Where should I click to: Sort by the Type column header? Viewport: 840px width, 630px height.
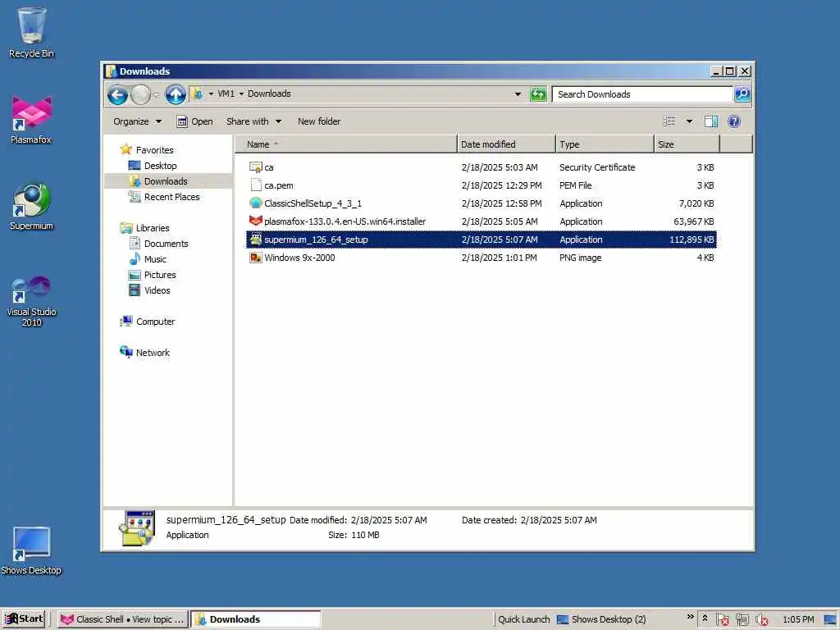click(x=605, y=144)
